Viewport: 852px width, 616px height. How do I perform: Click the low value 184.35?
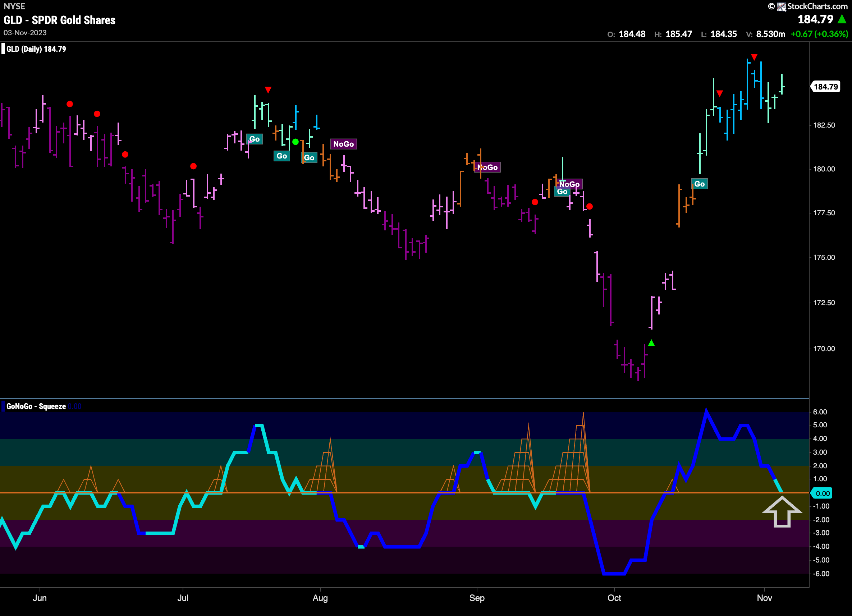[x=724, y=34]
